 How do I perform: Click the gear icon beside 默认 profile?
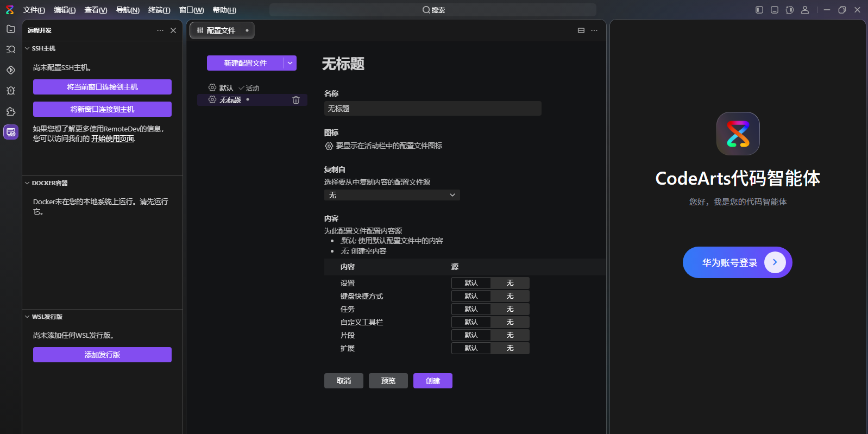(212, 87)
